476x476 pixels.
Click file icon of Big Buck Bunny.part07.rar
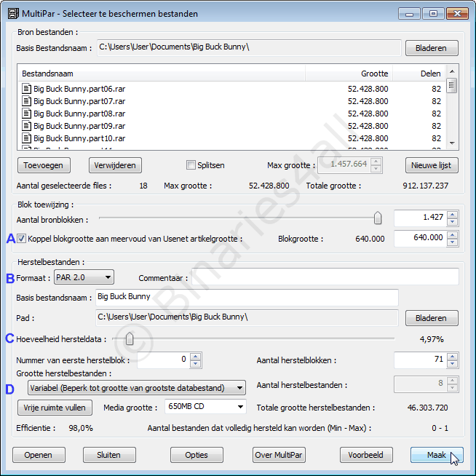[27, 101]
